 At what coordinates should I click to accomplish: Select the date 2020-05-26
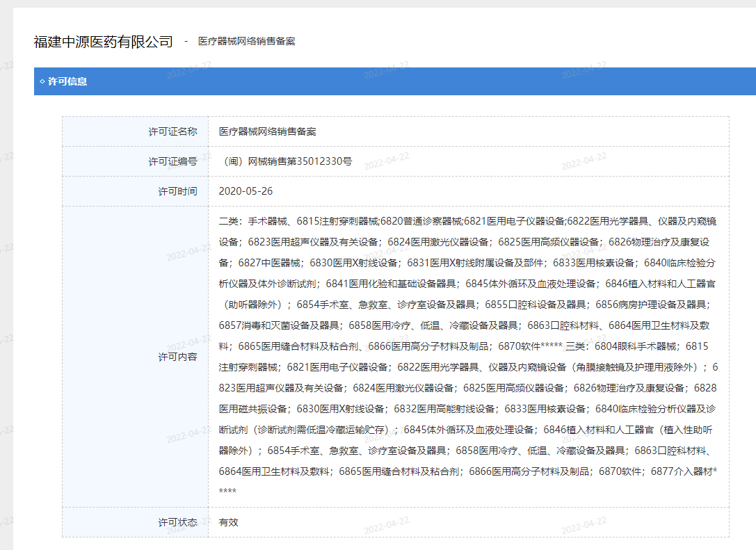click(246, 191)
